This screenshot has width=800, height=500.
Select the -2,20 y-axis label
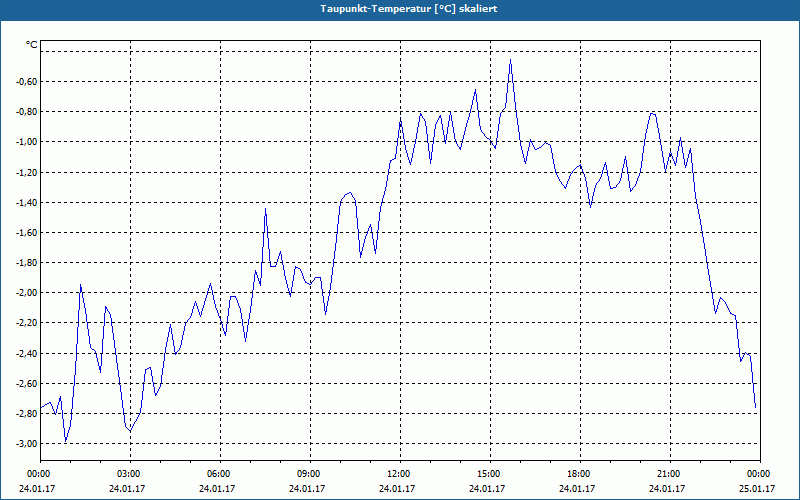[x=26, y=323]
